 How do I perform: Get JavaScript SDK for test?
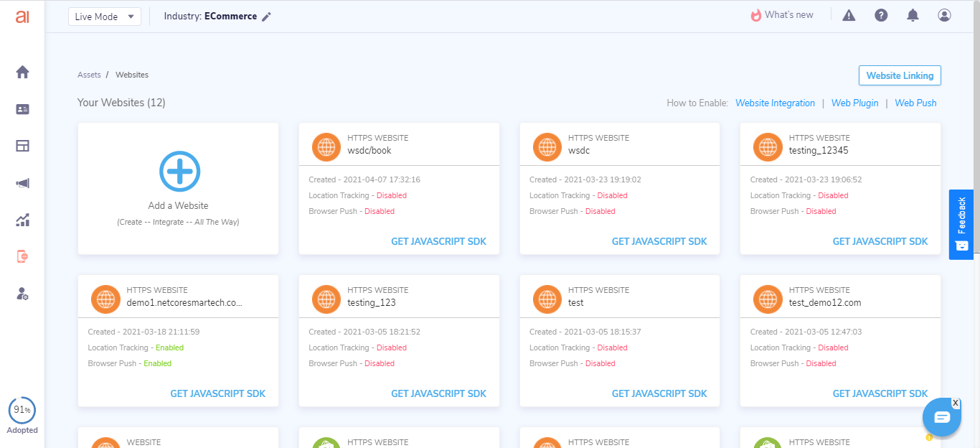tap(659, 394)
